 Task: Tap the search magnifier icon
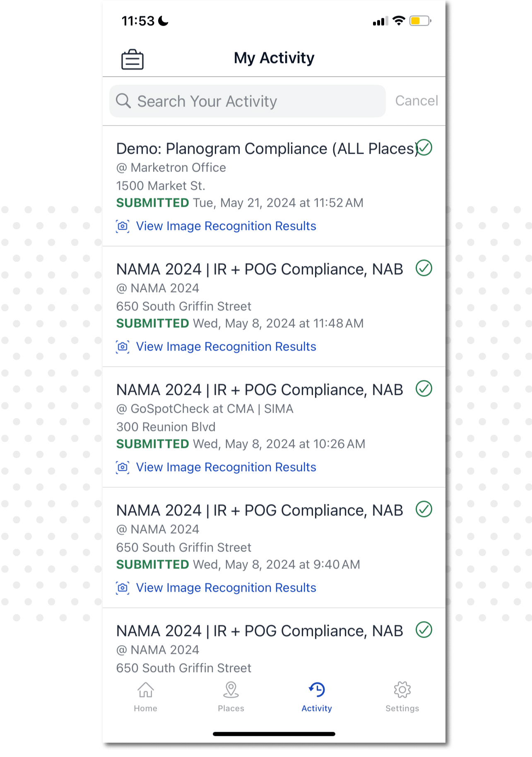(123, 101)
